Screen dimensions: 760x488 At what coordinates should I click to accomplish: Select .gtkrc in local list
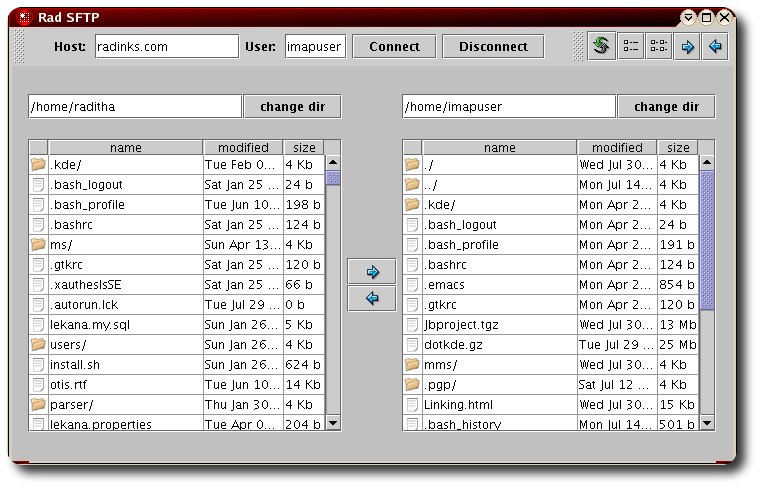[66, 265]
